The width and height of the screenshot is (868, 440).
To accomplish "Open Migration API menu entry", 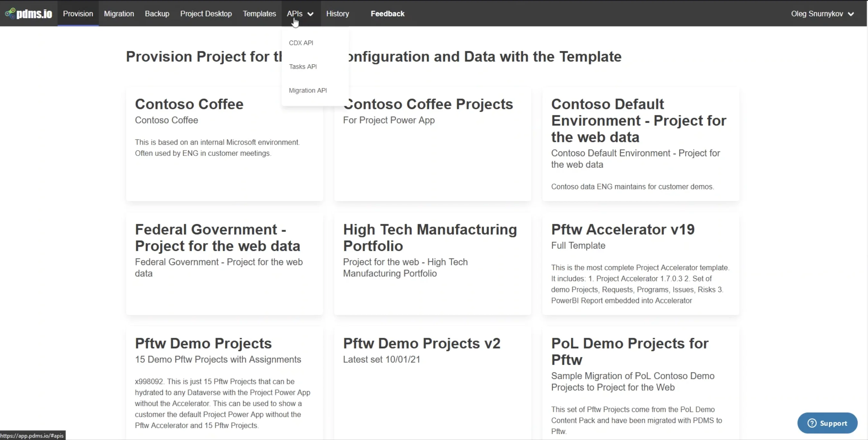I will pyautogui.click(x=307, y=91).
